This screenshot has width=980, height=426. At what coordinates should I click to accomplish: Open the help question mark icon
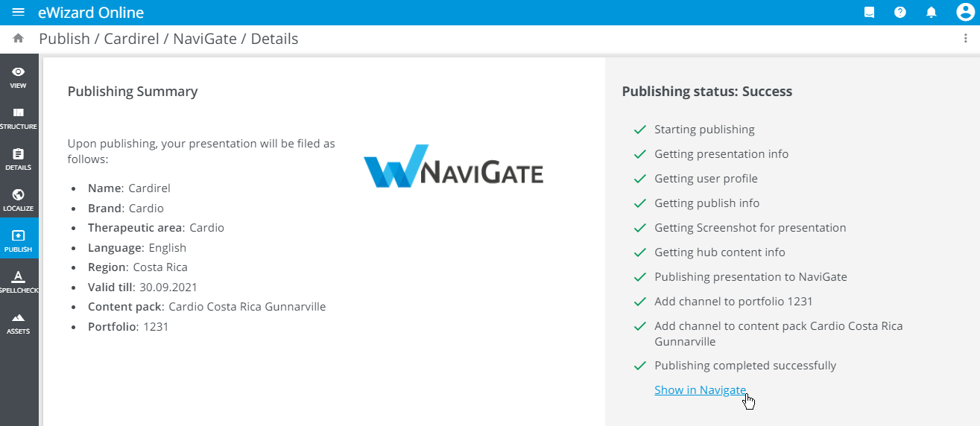pos(900,13)
